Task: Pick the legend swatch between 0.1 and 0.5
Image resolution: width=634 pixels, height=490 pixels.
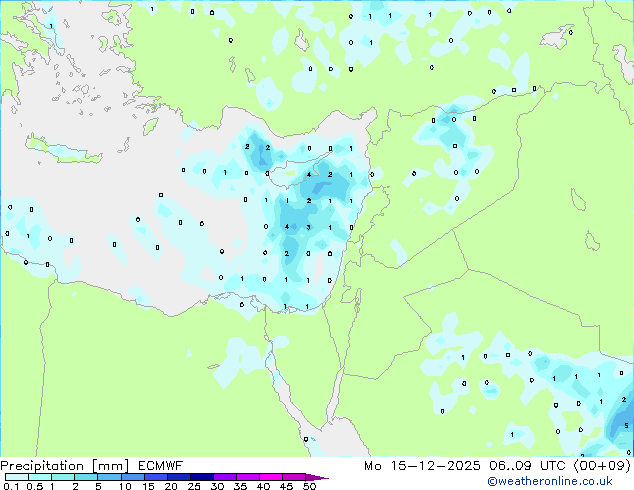Action: [x=17, y=477]
